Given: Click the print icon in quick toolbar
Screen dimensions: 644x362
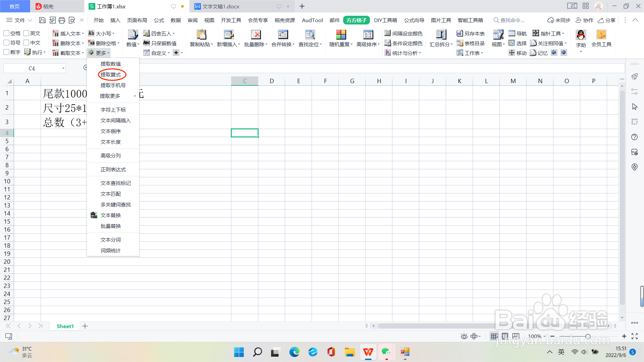Looking at the screenshot, I should point(62,20).
